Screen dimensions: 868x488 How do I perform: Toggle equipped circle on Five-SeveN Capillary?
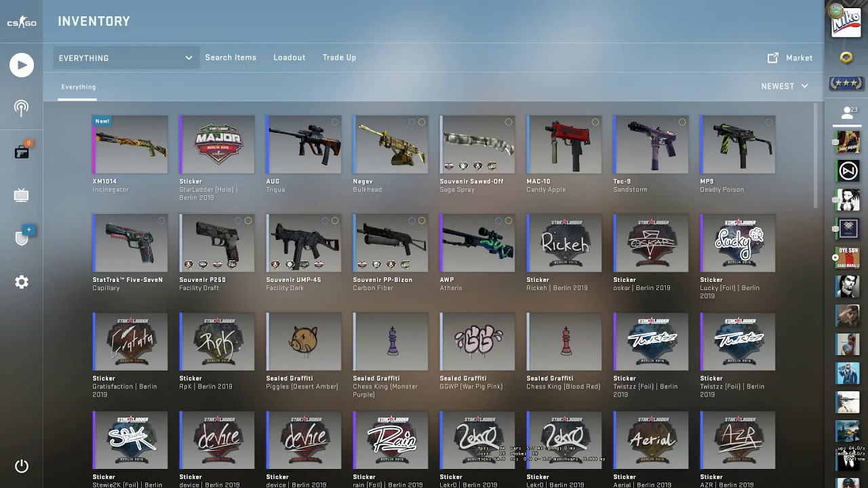coord(161,220)
